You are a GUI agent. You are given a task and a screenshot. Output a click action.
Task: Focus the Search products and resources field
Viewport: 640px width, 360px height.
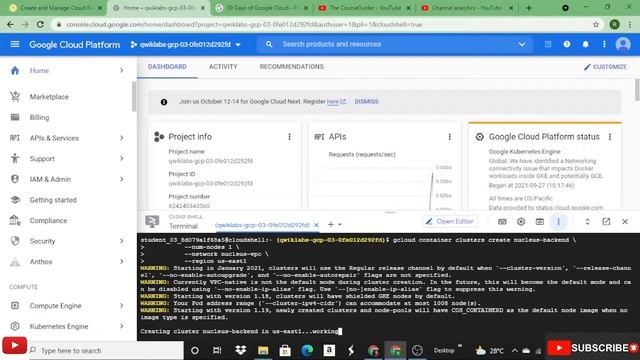tap(396, 44)
